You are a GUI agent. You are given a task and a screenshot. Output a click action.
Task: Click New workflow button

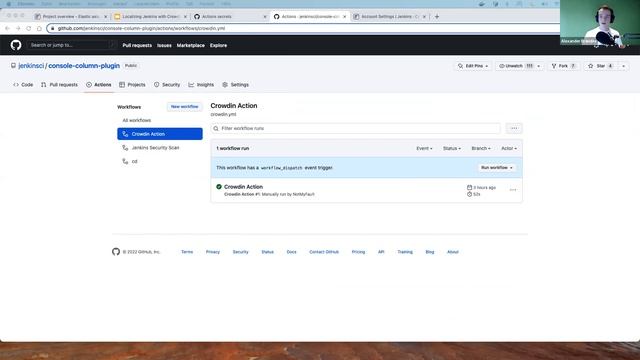coord(184,107)
